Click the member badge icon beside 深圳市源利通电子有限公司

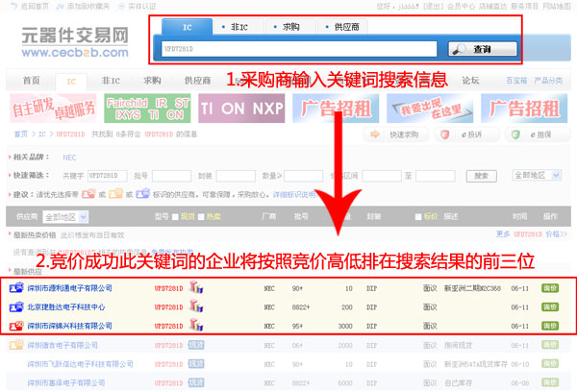point(16,288)
